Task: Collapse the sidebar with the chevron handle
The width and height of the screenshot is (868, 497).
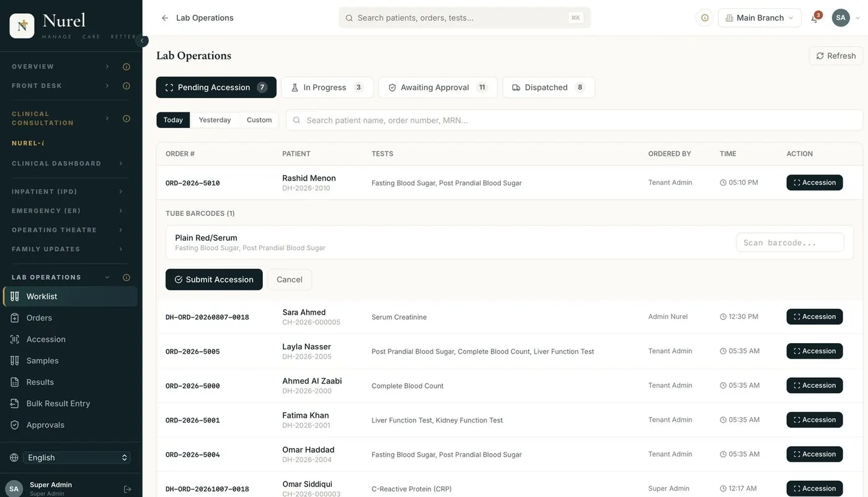Action: tap(142, 41)
